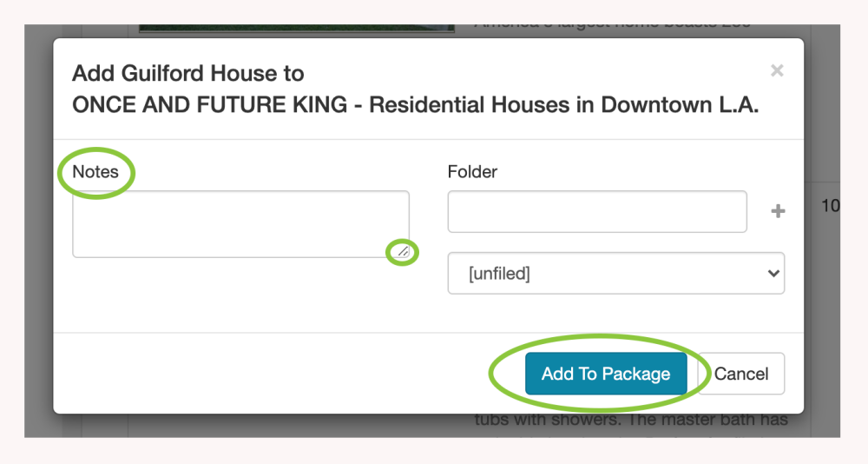Click the "10" value behind the dialog
This screenshot has width=868, height=464.
click(830, 206)
